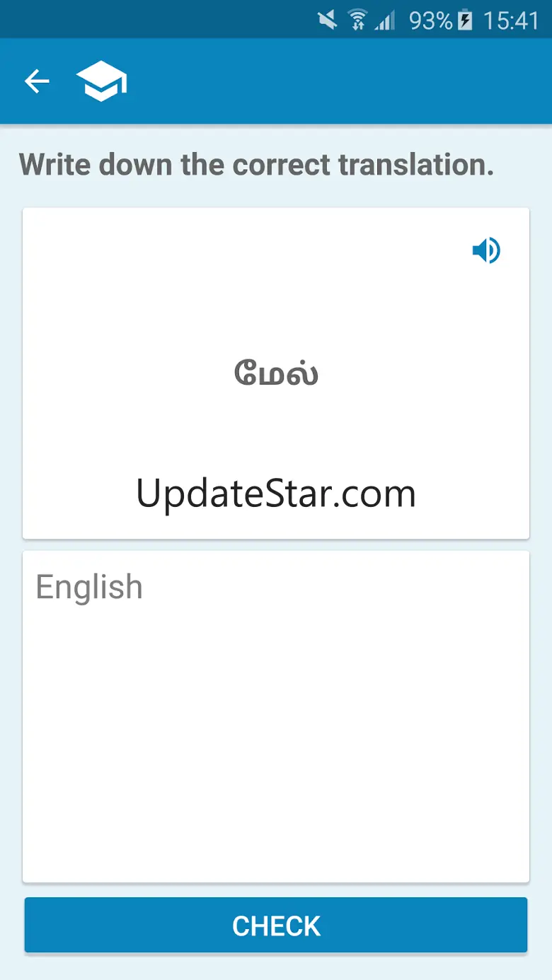Image resolution: width=552 pixels, height=980 pixels.
Task: Tap the charging battery icon
Action: point(465,20)
